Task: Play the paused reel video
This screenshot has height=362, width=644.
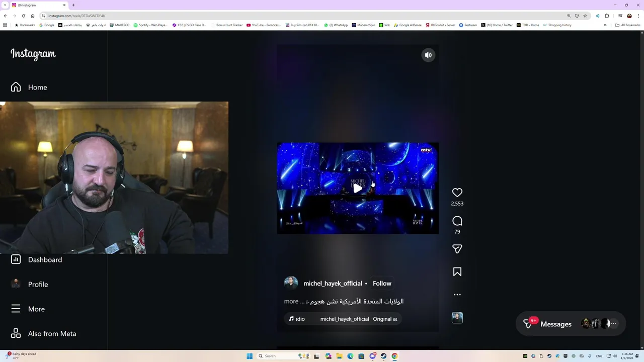Action: 357,189
